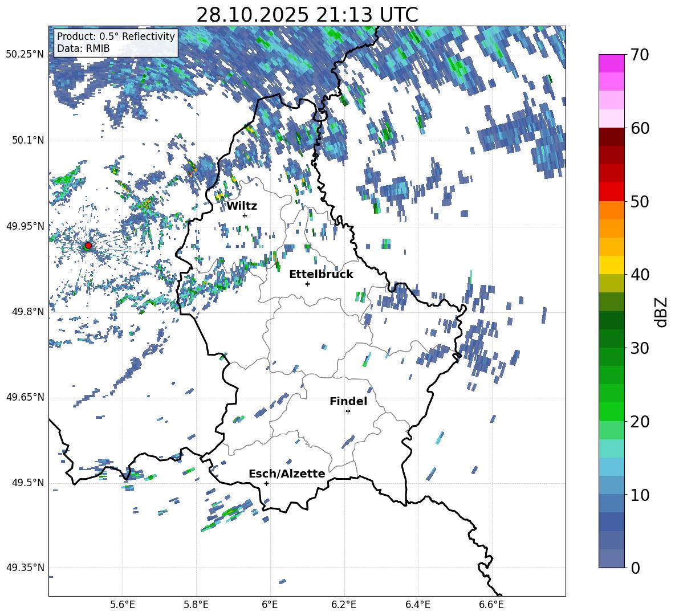Click the 49.8°N latitude label
Screen dimensions: 675x616
28,312
